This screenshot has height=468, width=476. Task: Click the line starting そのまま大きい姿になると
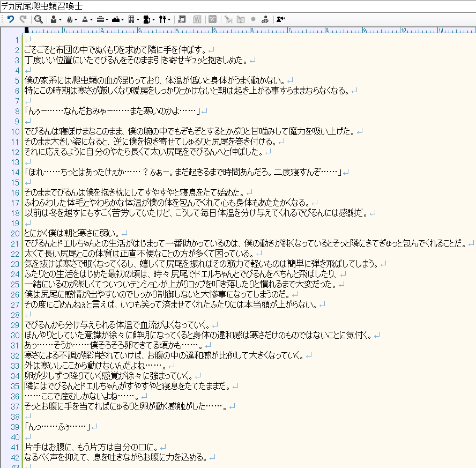151,142
